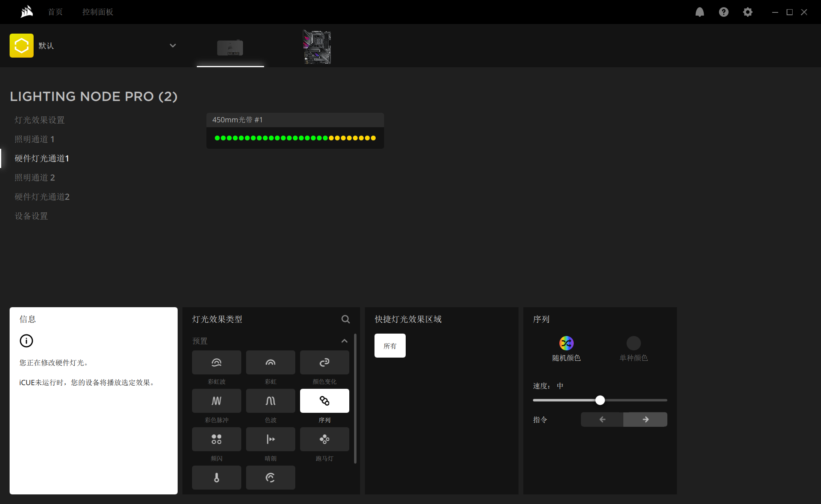Click the 所有 quick lighting zone button
This screenshot has width=821, height=504.
pyautogui.click(x=390, y=345)
